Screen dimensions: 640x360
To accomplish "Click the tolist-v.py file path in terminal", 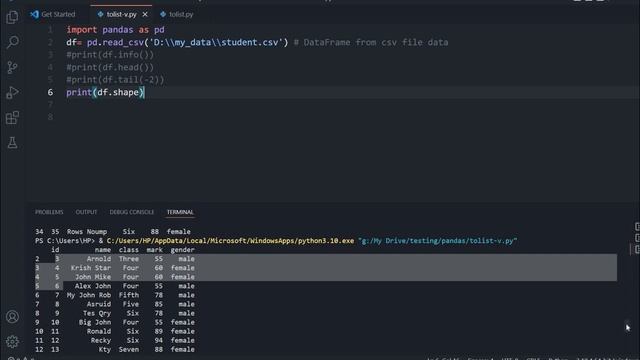I will pos(438,241).
